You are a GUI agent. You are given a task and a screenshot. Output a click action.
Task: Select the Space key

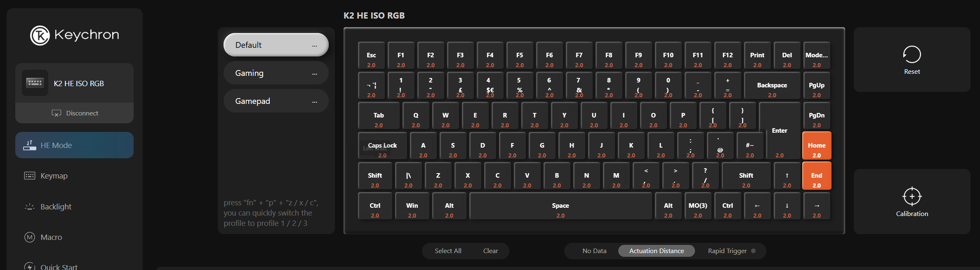pos(561,206)
